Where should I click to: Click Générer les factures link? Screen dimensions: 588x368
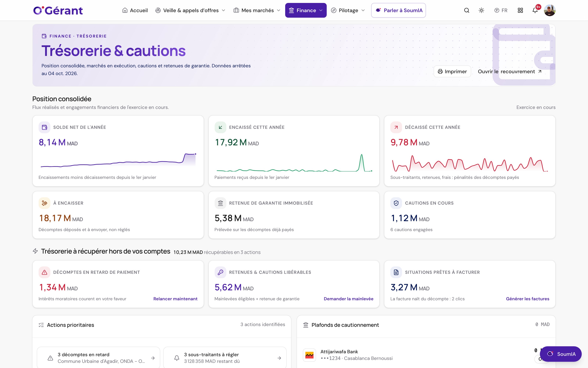[528, 299]
